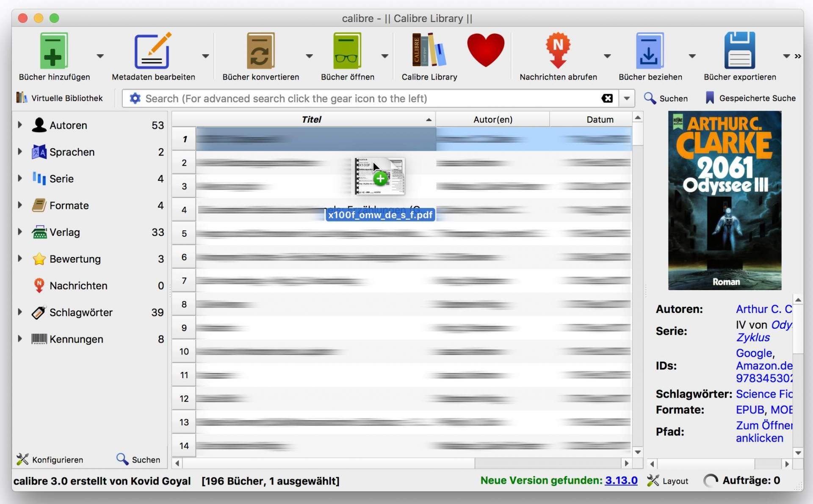This screenshot has height=504, width=813.
Task: Select the Sprachen language icon
Action: click(39, 152)
